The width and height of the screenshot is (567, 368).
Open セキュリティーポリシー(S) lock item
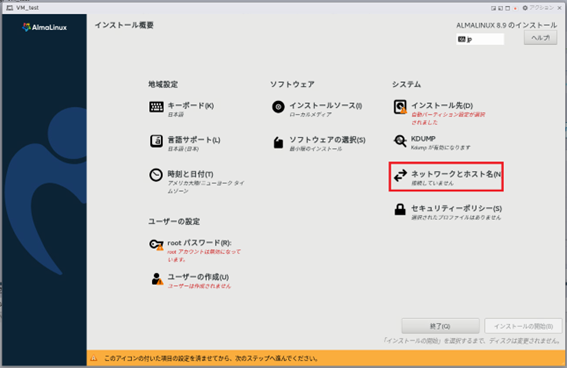click(x=447, y=212)
